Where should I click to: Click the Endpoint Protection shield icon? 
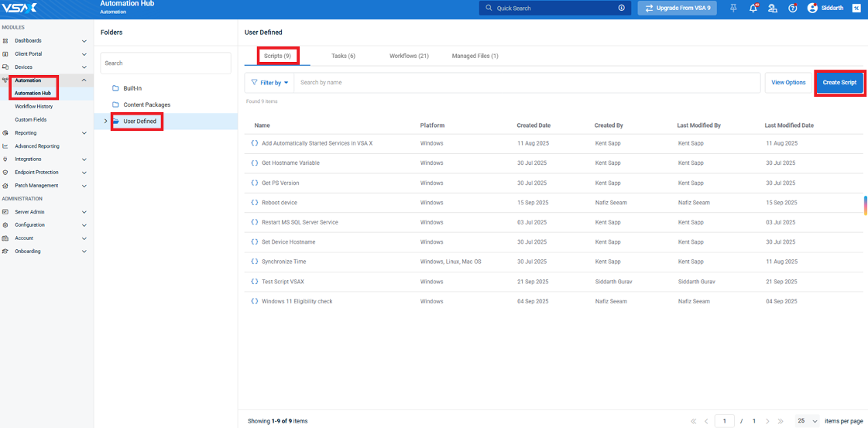pyautogui.click(x=5, y=173)
